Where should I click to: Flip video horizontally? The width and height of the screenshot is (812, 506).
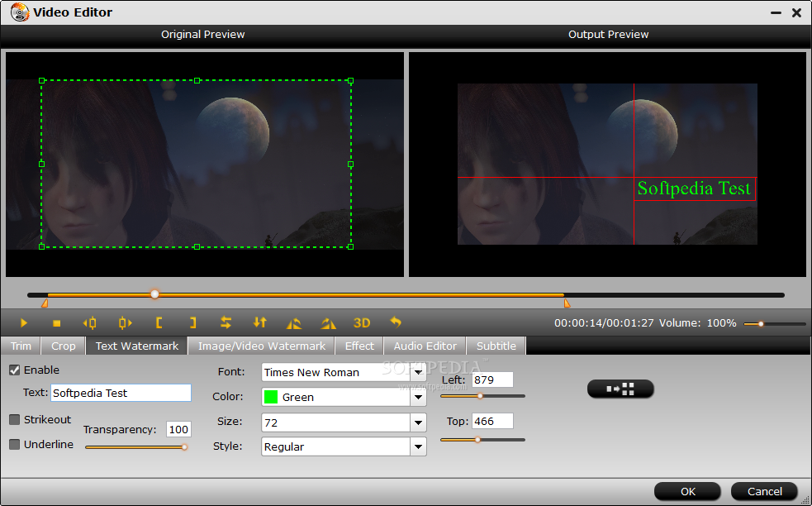coord(226,322)
